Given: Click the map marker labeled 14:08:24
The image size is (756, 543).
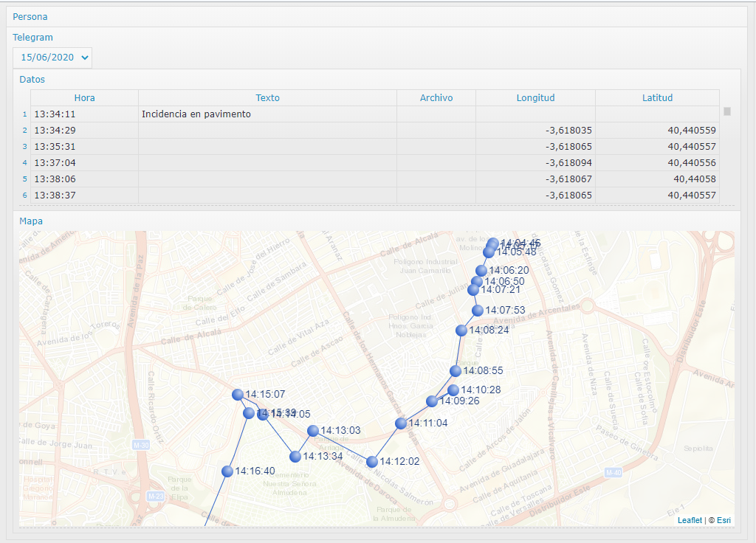Looking at the screenshot, I should [461, 331].
